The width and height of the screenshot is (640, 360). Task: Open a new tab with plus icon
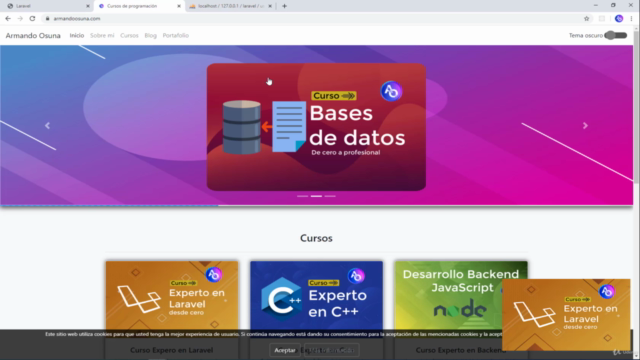point(284,6)
